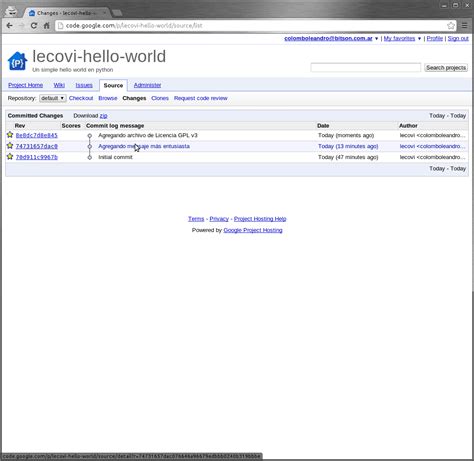Open the Administer tab

(x=147, y=85)
